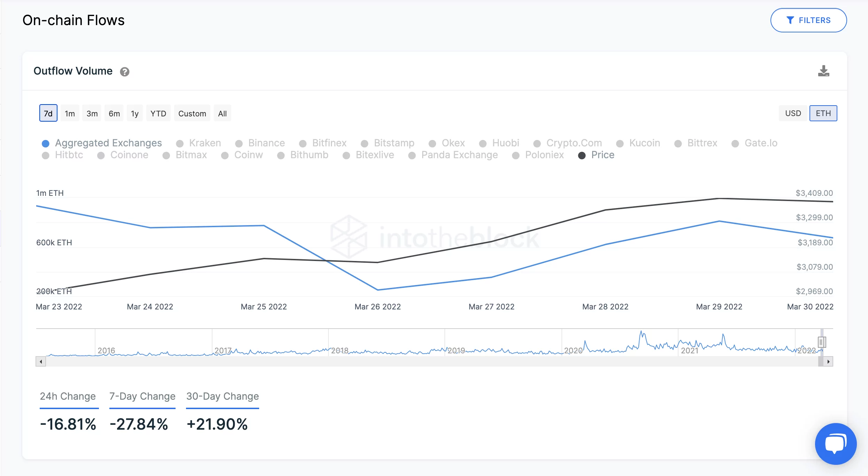Toggle the Kraken series in legend
This screenshot has height=476, width=868.
click(199, 143)
